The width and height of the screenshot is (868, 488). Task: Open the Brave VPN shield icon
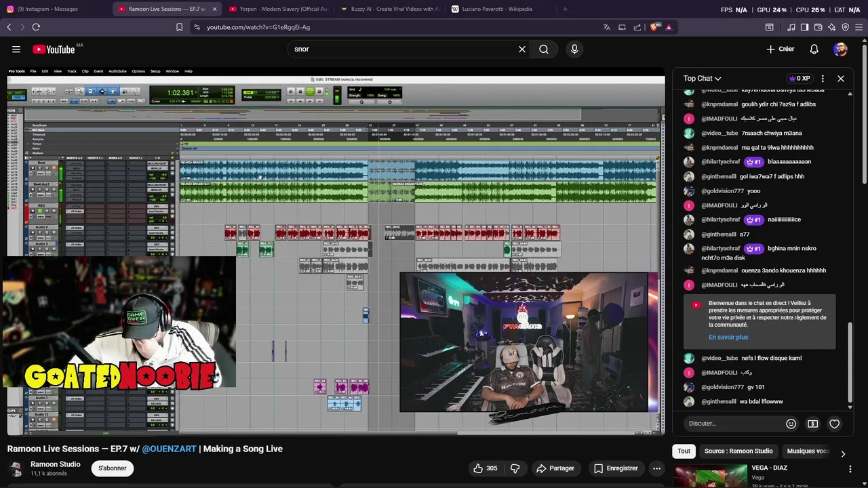[x=845, y=27]
